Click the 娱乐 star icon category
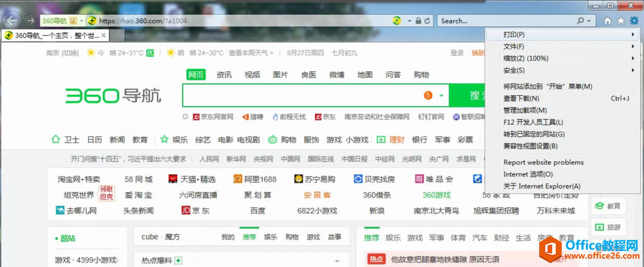This screenshot has height=267, width=644. [164, 140]
